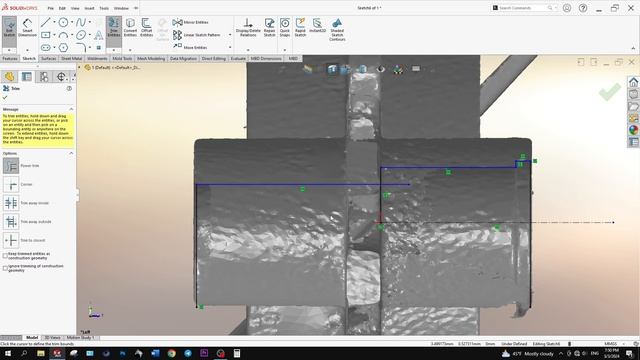Screen dimensions: 640x360
Task: Open the Spline tool dropdown arrow
Action: [89, 22]
